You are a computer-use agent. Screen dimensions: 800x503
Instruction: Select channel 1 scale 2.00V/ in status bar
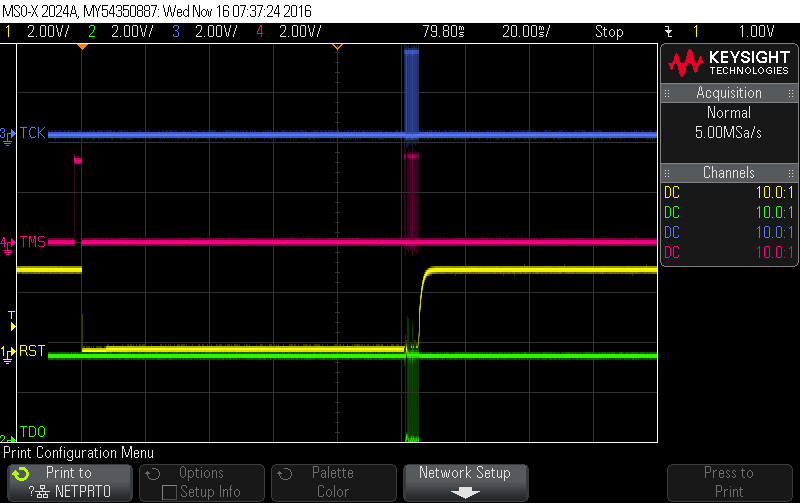click(x=48, y=32)
